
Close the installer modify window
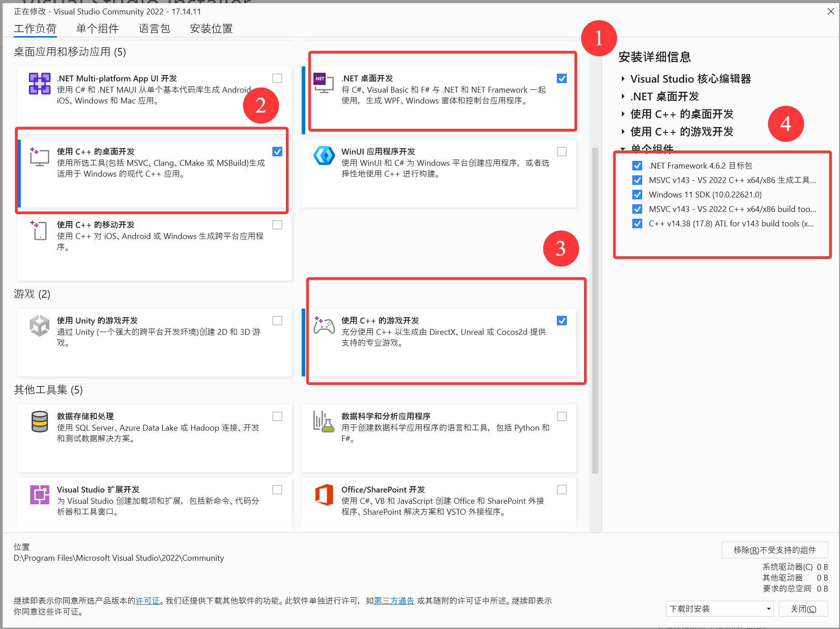click(x=831, y=11)
